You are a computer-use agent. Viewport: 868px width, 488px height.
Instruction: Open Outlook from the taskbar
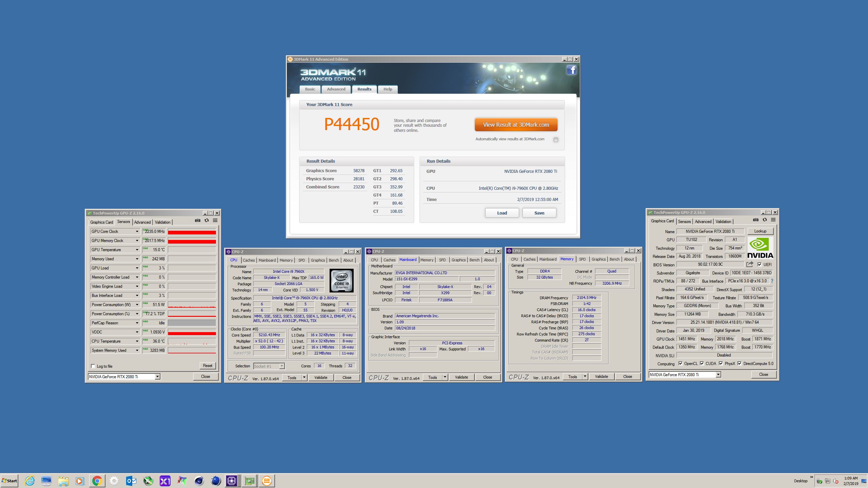click(x=131, y=481)
